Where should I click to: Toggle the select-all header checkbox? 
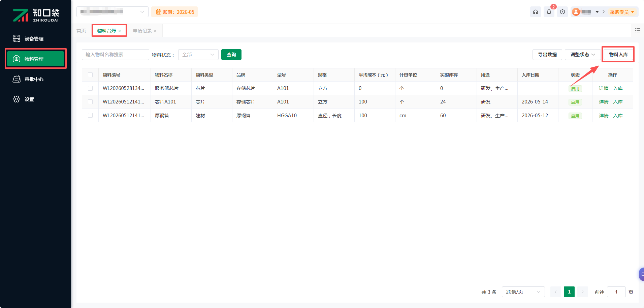tap(90, 75)
